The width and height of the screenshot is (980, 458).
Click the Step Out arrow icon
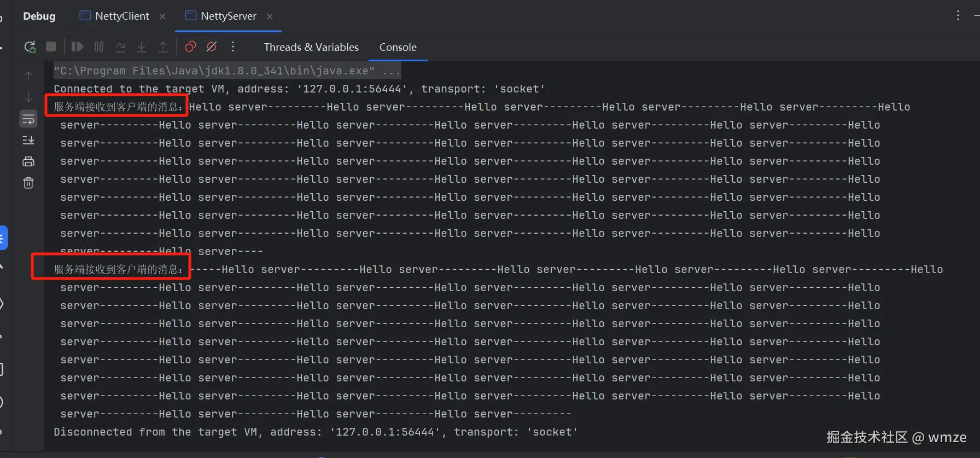click(163, 47)
